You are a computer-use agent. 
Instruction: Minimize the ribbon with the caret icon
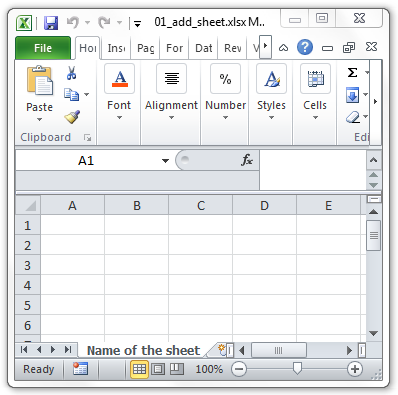click(283, 48)
